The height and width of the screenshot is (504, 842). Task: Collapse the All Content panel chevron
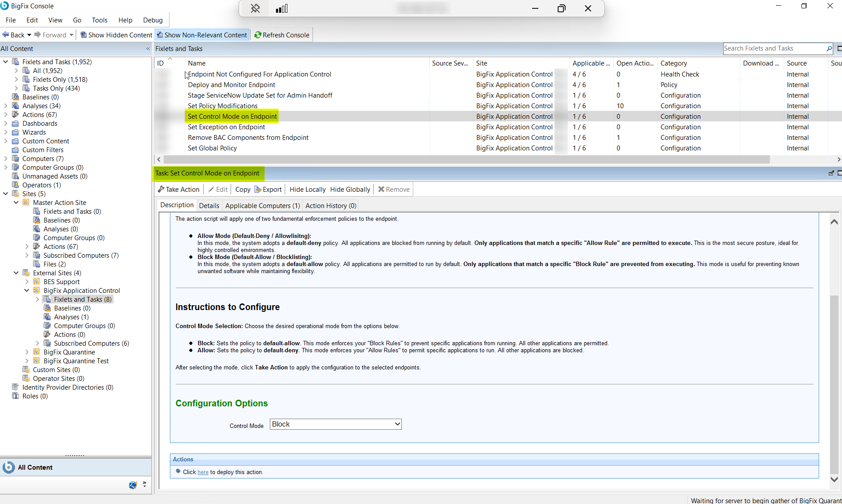[148, 49]
